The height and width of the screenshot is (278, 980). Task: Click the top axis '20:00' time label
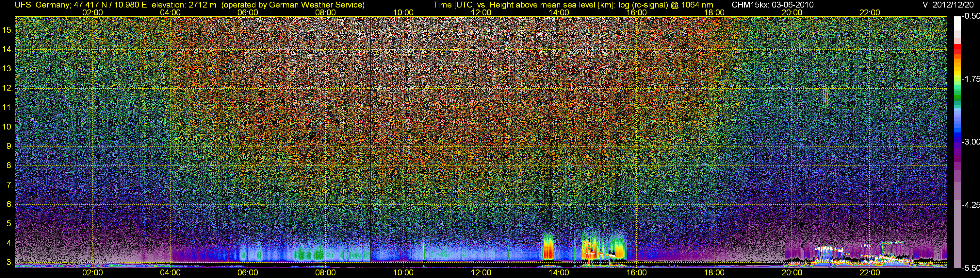(792, 12)
